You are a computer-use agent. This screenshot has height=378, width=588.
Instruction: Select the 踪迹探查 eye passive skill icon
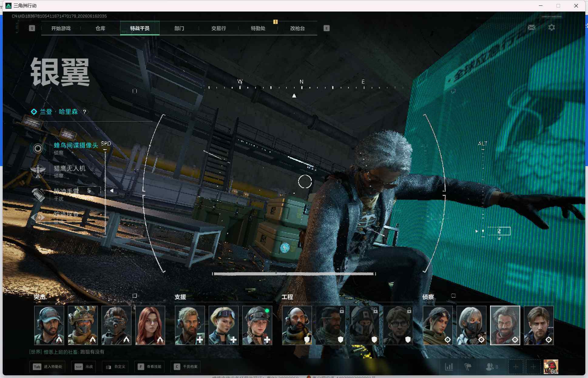pos(38,217)
